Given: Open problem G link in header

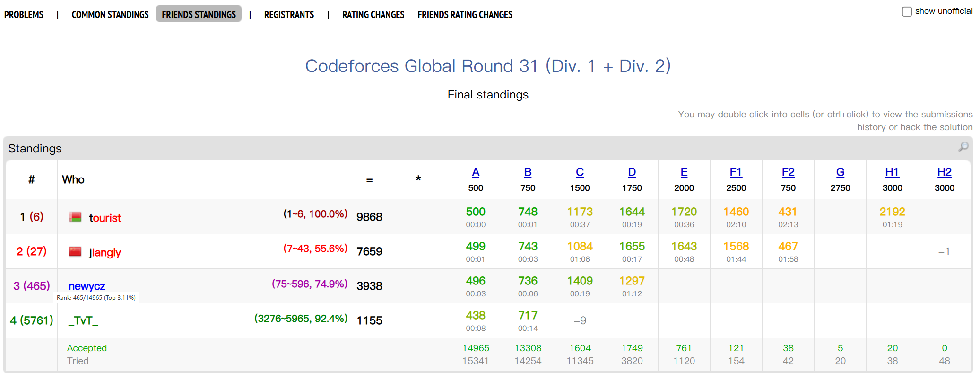Looking at the screenshot, I should (840, 172).
